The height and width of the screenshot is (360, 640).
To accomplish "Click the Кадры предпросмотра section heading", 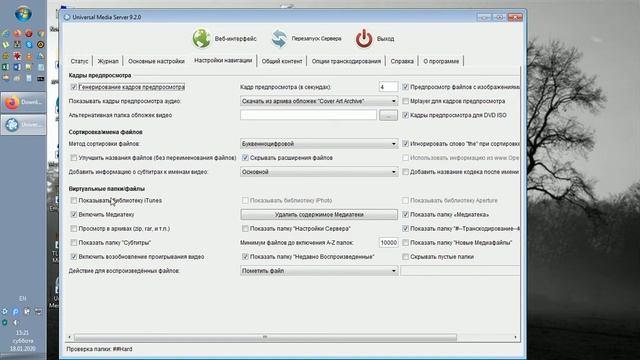I will [x=100, y=75].
